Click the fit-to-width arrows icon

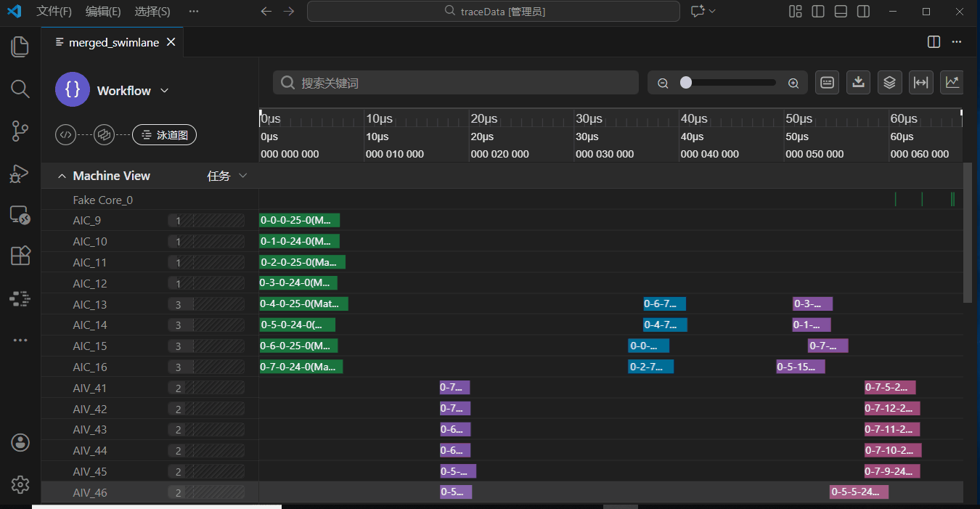tap(920, 83)
